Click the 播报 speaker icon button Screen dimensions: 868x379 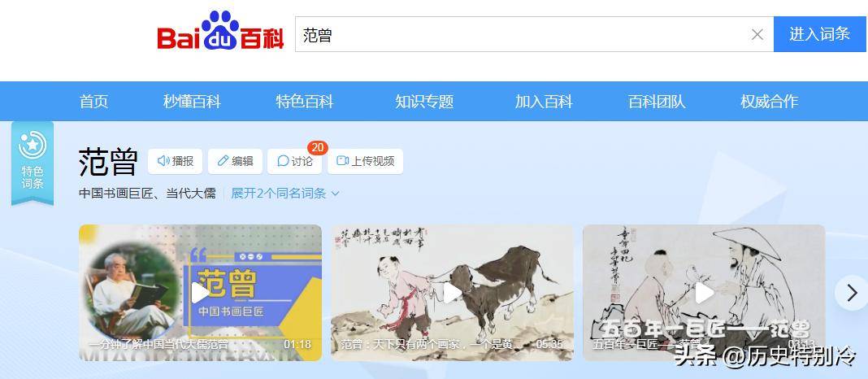click(175, 161)
